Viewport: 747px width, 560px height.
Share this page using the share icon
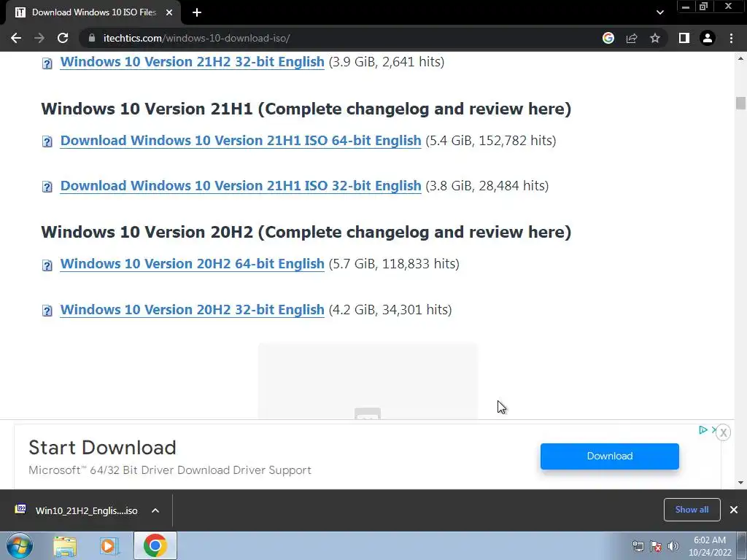click(632, 38)
